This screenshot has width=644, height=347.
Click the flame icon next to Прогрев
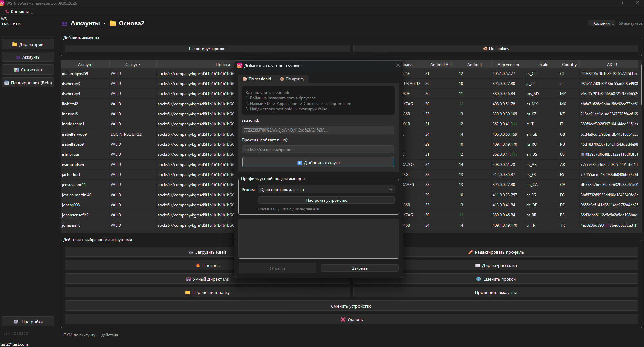coord(198,265)
